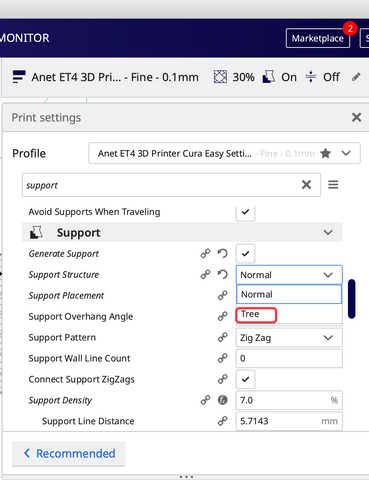Viewport: 369px width, 480px height.
Task: Open the settings visibility hamburger menu
Action: coord(333,185)
